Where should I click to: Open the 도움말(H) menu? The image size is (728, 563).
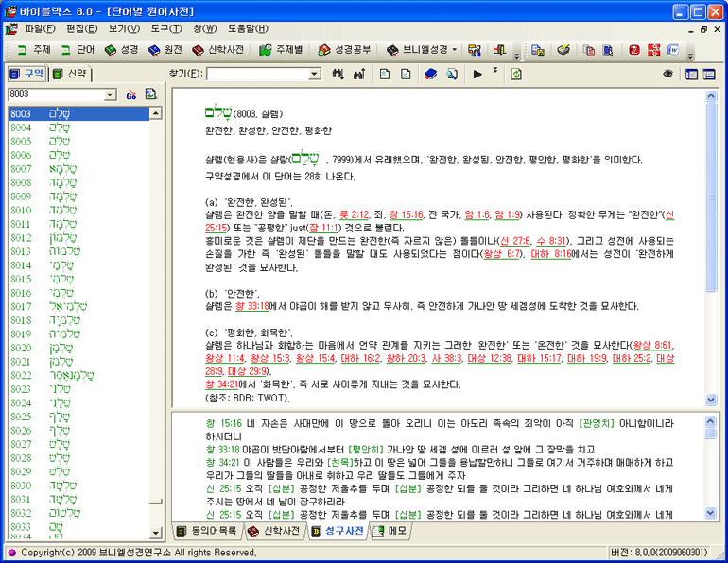[248, 28]
